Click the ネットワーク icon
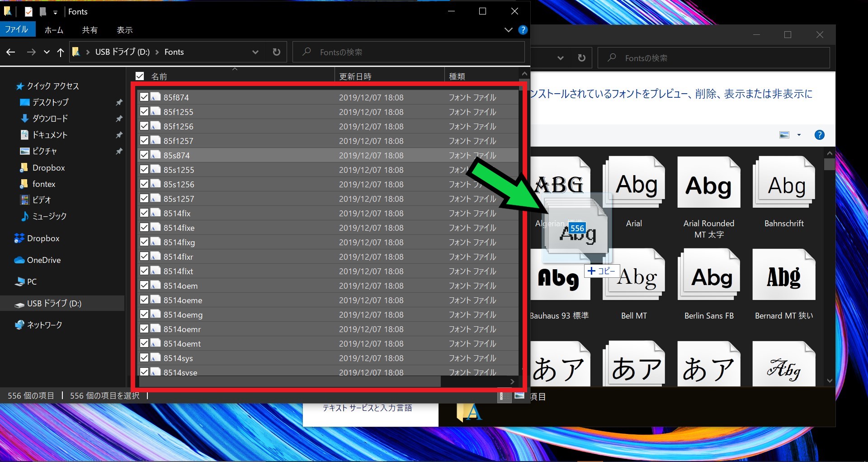Viewport: 868px width, 462px height. 19,325
